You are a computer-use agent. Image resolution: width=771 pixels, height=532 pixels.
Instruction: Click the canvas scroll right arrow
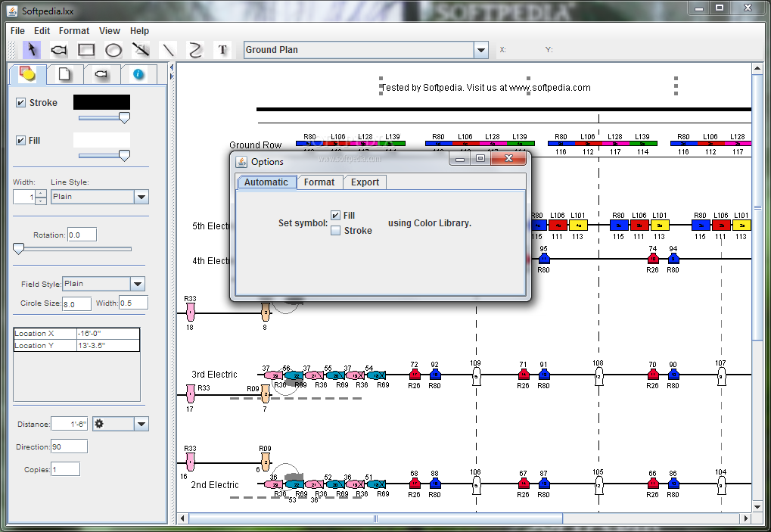[746, 518]
